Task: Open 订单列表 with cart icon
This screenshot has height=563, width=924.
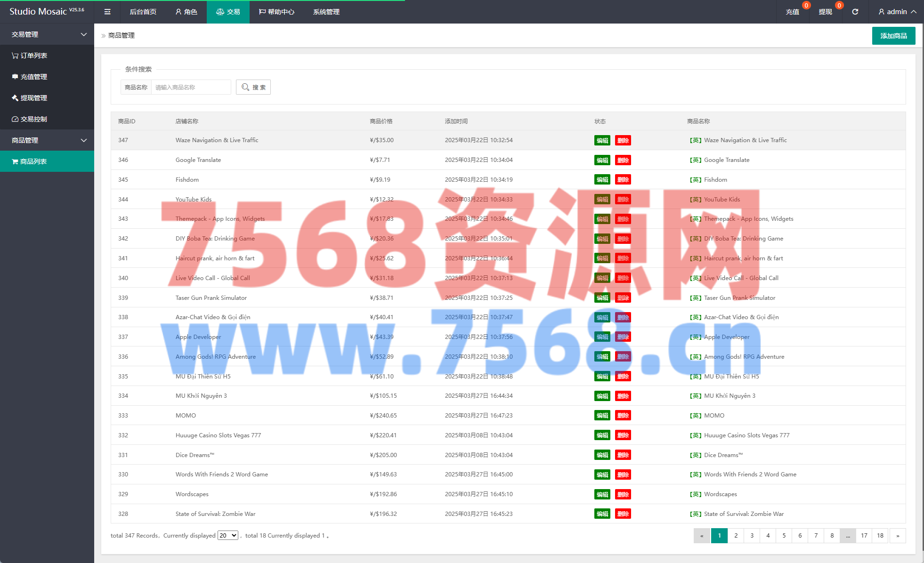Action: (x=33, y=56)
